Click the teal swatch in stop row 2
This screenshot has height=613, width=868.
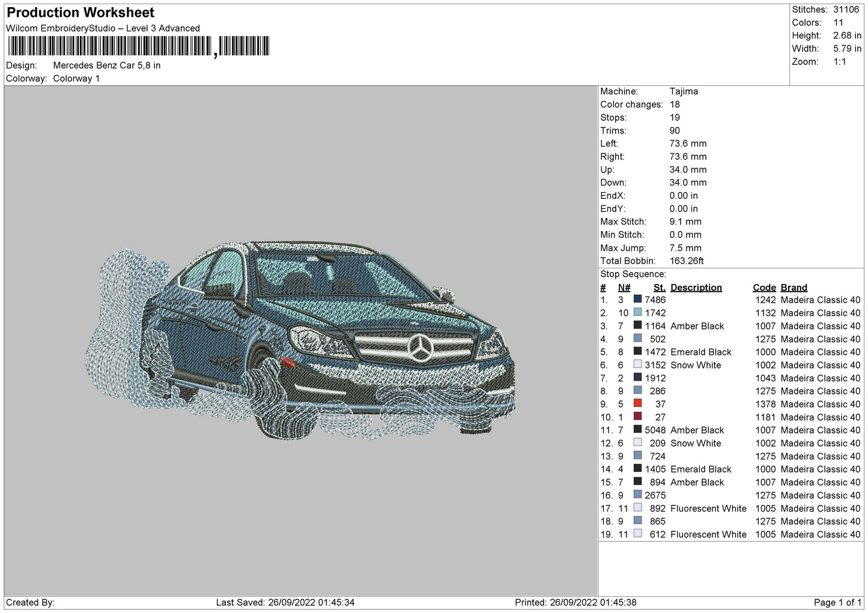637,312
